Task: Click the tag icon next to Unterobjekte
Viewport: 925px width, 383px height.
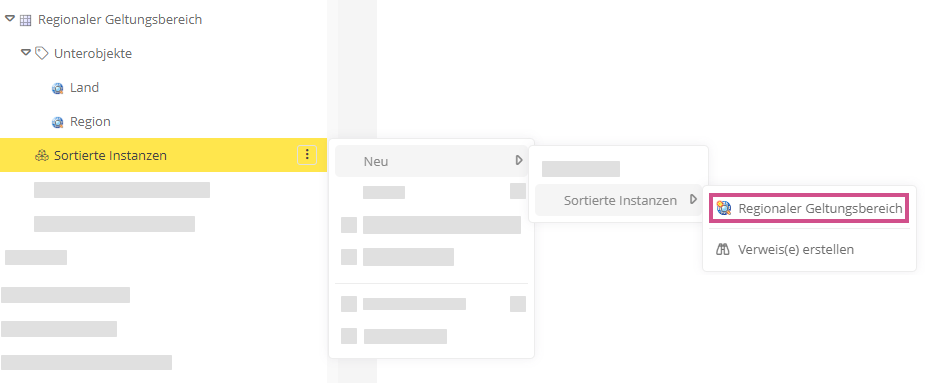Action: [41, 54]
